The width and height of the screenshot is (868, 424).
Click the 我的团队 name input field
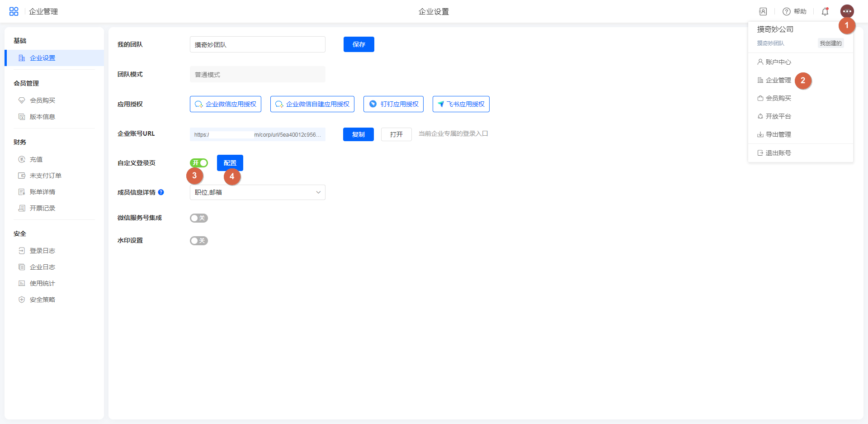point(257,44)
